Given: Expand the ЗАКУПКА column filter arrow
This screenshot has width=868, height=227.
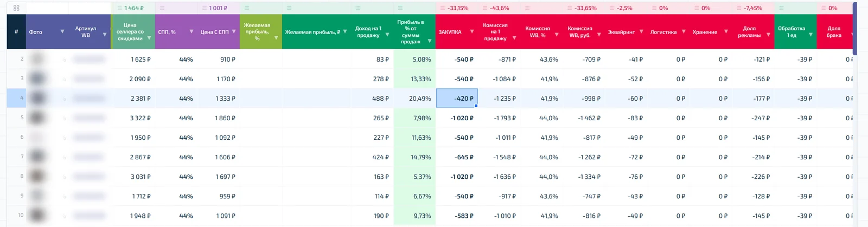Looking at the screenshot, I should point(472,31).
